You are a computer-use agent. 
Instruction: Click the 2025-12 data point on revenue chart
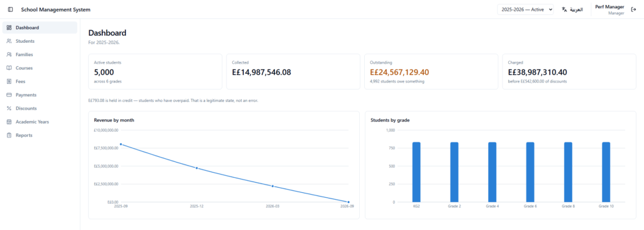[197, 168]
